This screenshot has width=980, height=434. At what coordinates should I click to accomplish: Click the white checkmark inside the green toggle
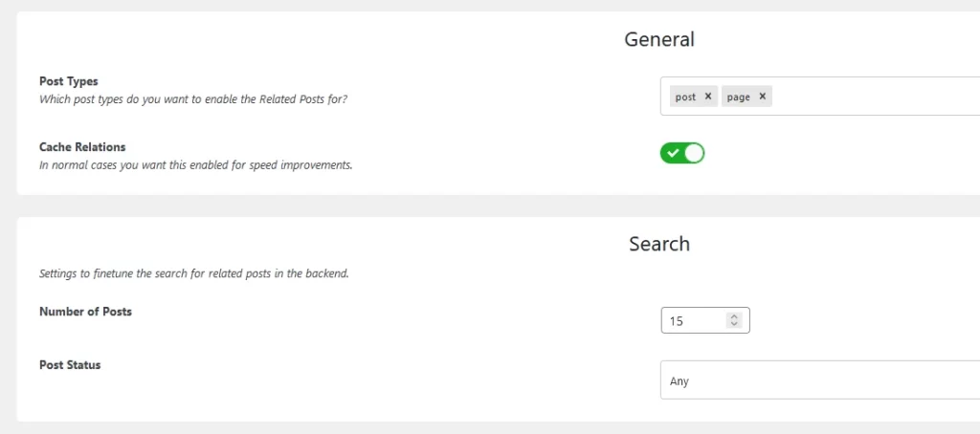(x=673, y=153)
